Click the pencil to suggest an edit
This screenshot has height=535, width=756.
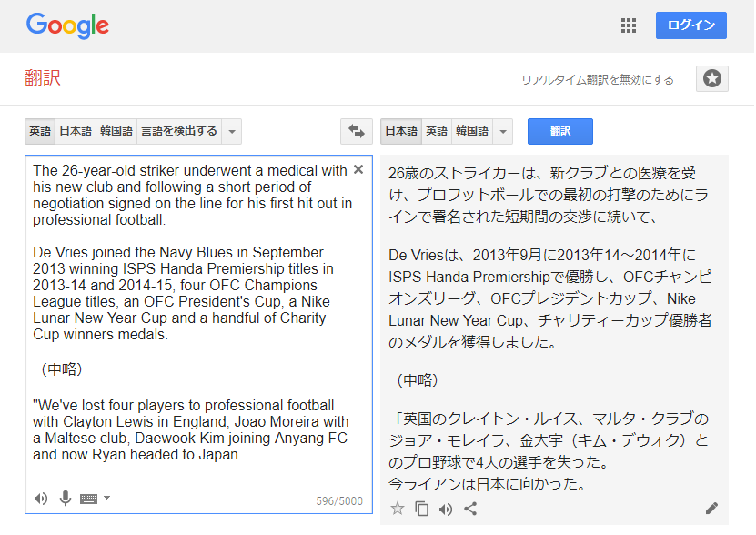click(711, 509)
